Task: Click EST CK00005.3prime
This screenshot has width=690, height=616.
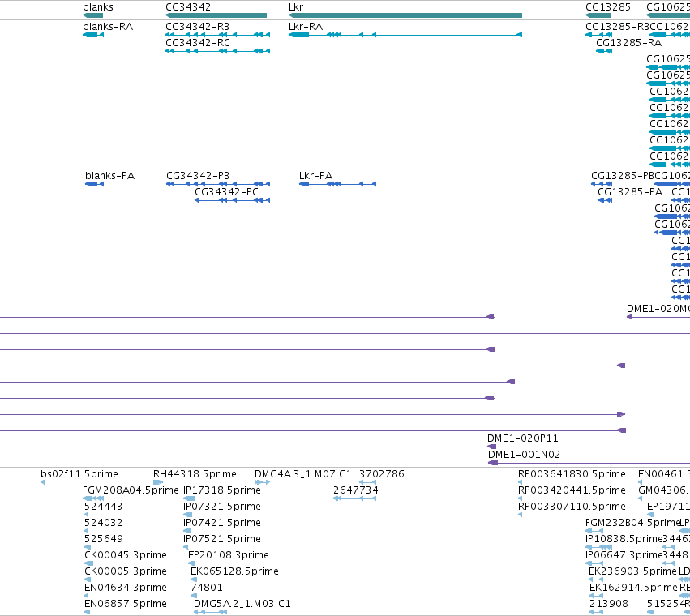Action: pyautogui.click(x=89, y=580)
